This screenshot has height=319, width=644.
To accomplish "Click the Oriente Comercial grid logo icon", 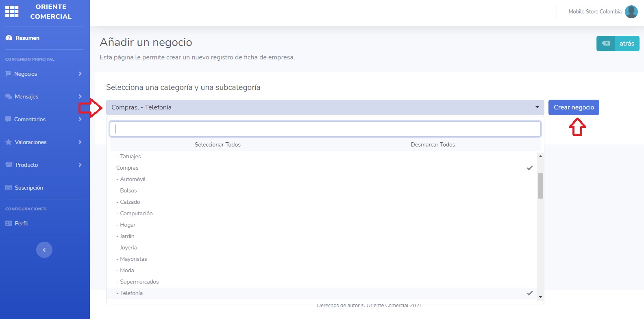I will click(12, 11).
